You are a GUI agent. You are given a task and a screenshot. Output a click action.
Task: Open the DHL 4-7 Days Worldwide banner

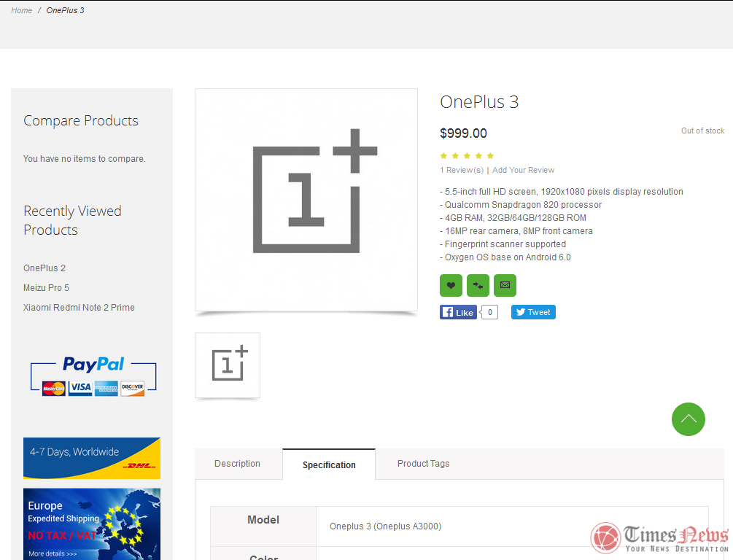click(x=92, y=458)
